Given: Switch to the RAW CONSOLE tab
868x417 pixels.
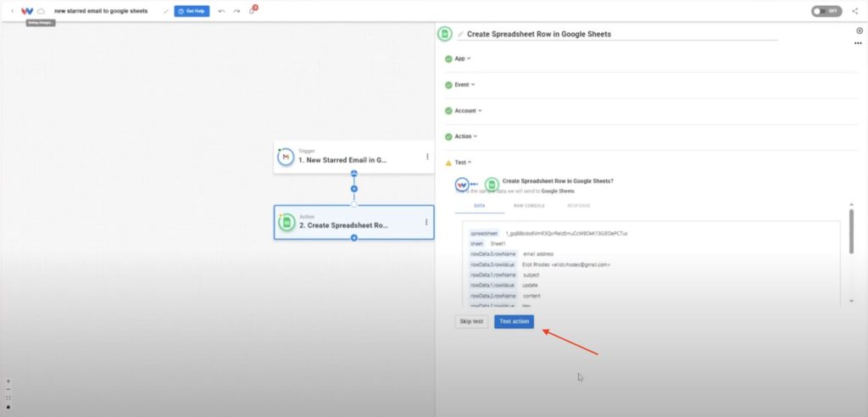Looking at the screenshot, I should click(529, 206).
